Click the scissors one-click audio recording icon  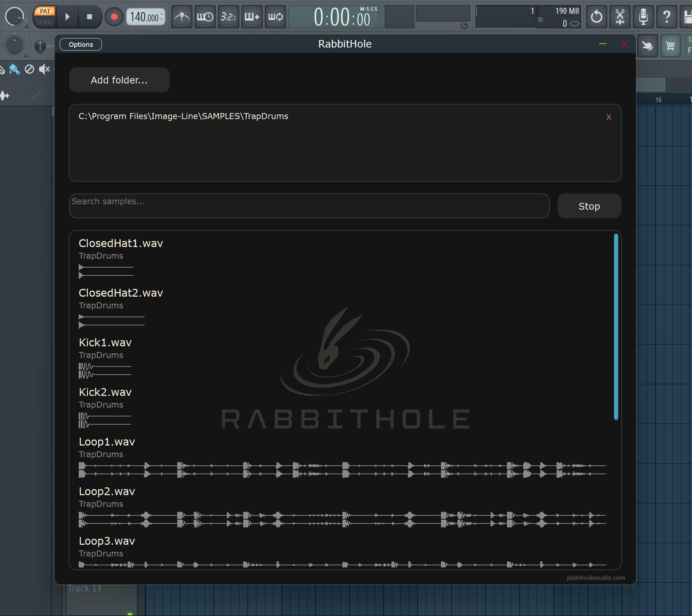(x=620, y=17)
